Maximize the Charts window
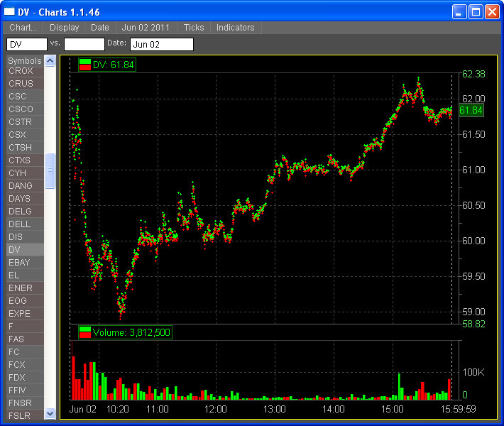504x426 pixels. point(476,12)
